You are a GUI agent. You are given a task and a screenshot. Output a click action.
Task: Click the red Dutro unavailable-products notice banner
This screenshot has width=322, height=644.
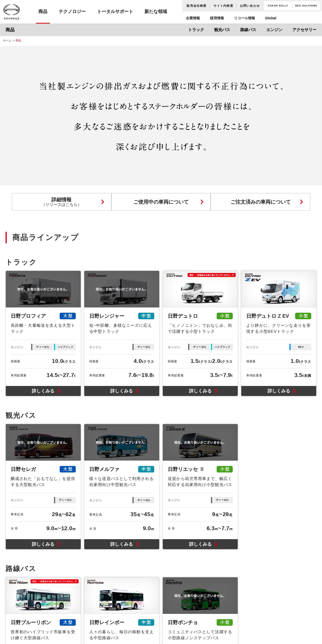pos(212,275)
